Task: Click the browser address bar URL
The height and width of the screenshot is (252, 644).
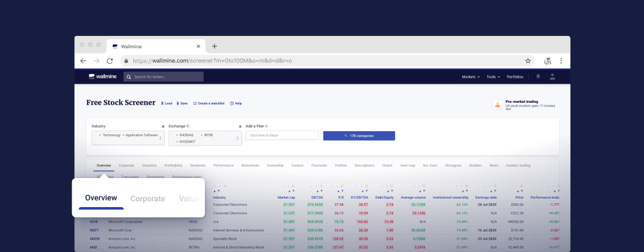Action: [213, 60]
